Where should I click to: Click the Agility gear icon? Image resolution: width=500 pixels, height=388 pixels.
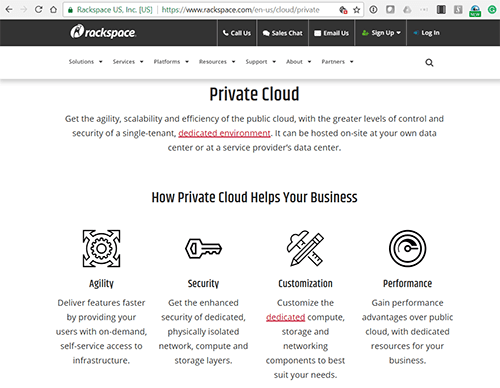tap(101, 248)
